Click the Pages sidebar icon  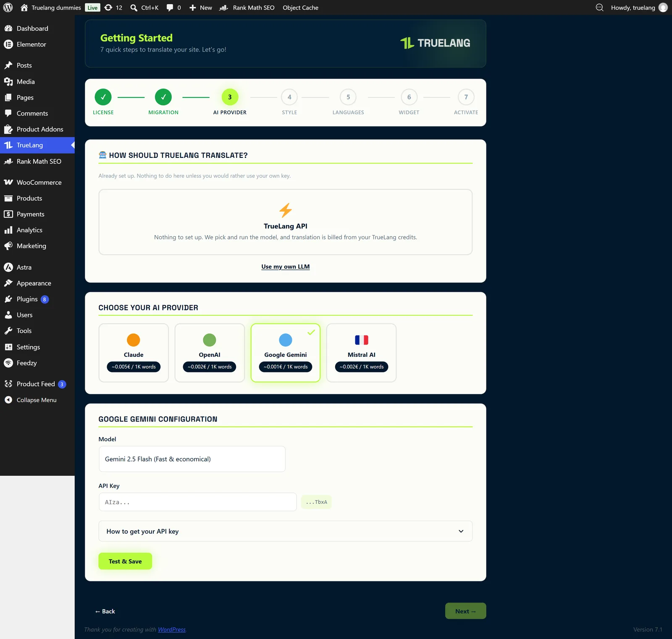click(x=8, y=97)
